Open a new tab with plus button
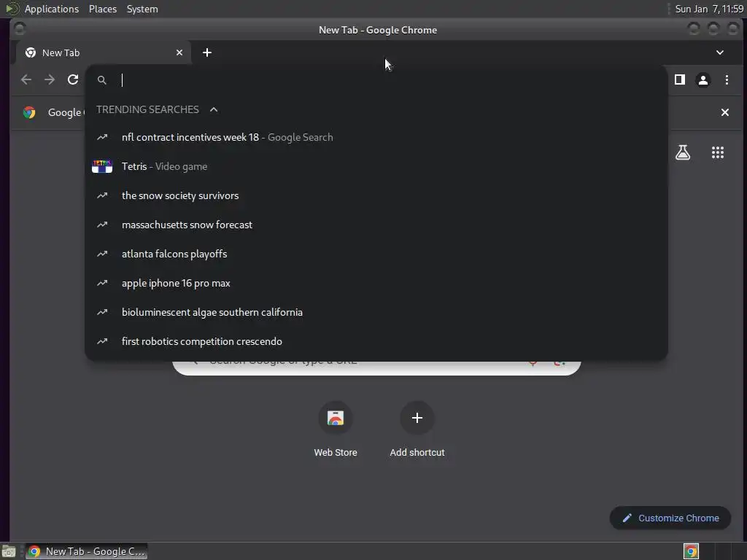Image resolution: width=747 pixels, height=560 pixels. (x=206, y=52)
